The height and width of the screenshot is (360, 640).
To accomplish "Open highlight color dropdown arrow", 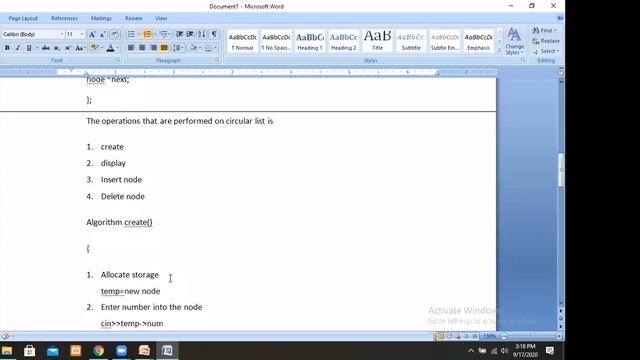I will tap(102, 48).
